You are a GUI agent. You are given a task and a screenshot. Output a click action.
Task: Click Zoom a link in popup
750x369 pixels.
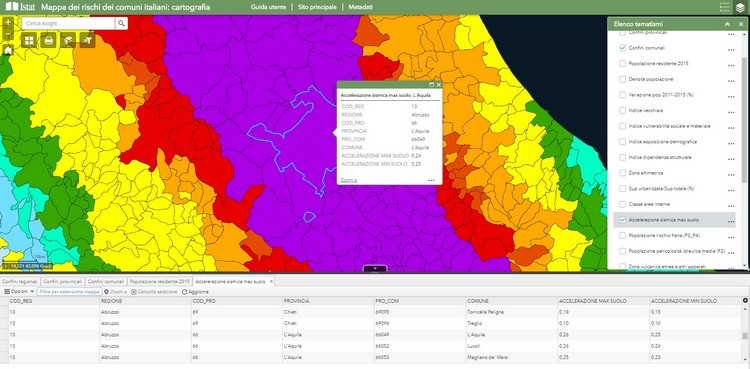349,180
